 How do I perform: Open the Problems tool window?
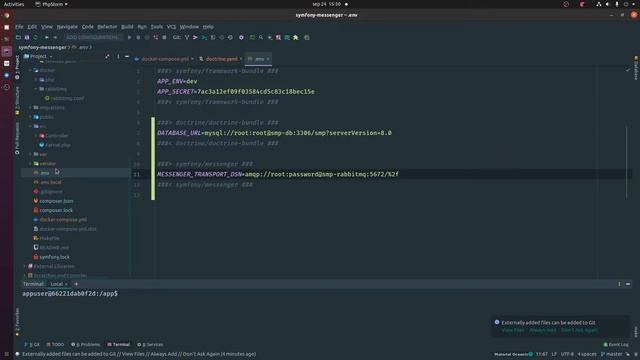tap(86, 344)
